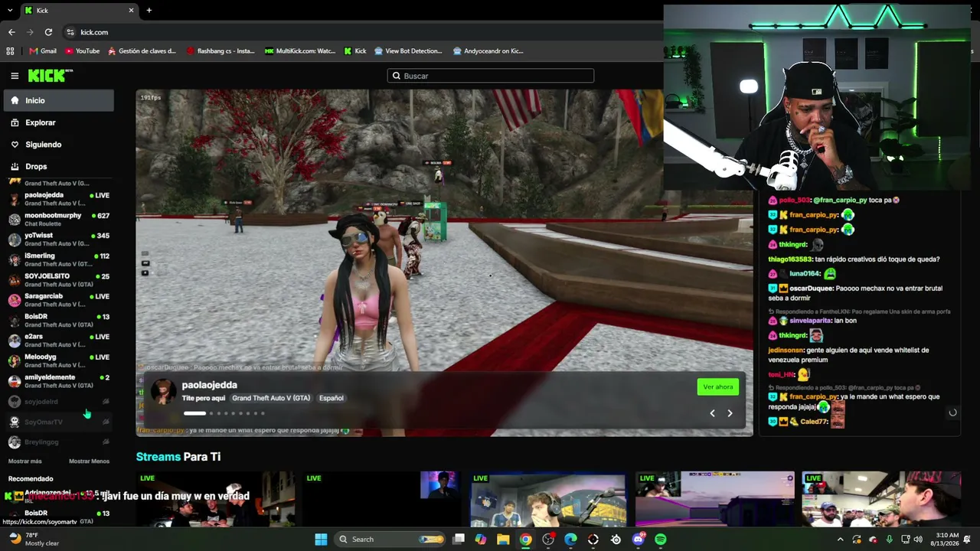Go to the Siguiendo section
980x551 pixels.
click(59, 145)
